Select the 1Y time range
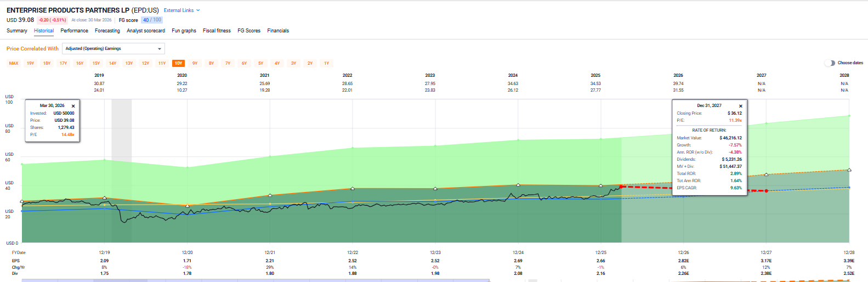This screenshot has height=282, width=868. pyautogui.click(x=326, y=64)
